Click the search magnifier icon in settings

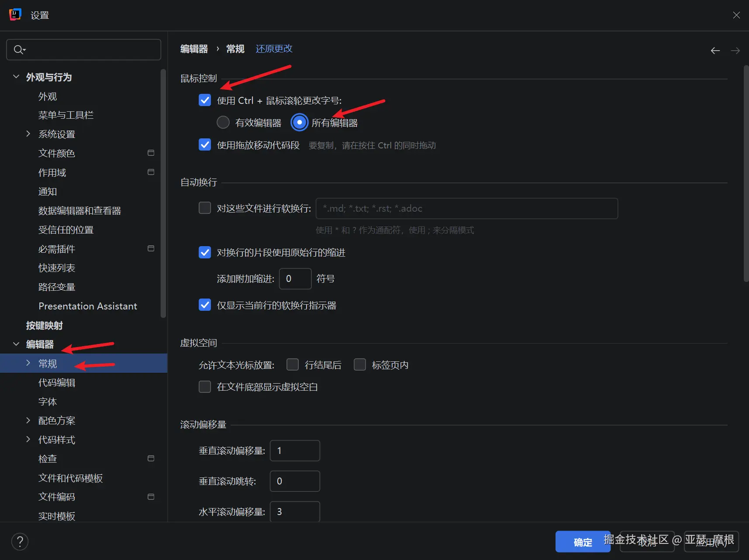19,50
